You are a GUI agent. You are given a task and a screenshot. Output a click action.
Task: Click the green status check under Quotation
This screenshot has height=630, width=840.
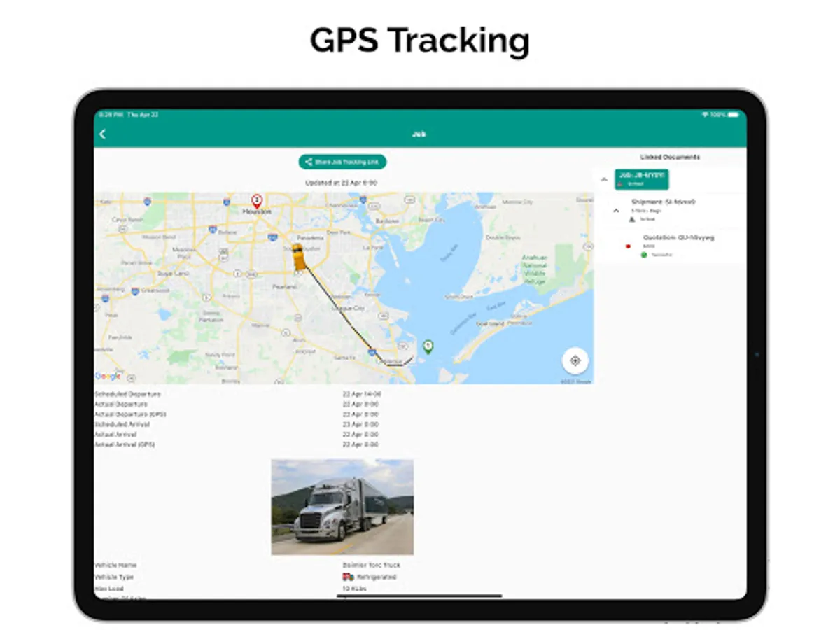[x=645, y=255]
